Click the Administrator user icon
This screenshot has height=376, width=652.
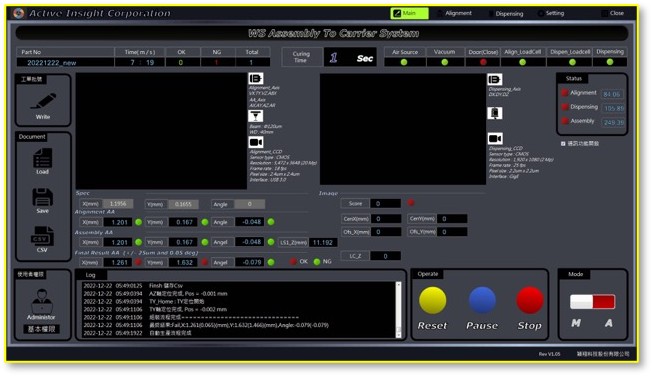pyautogui.click(x=42, y=301)
